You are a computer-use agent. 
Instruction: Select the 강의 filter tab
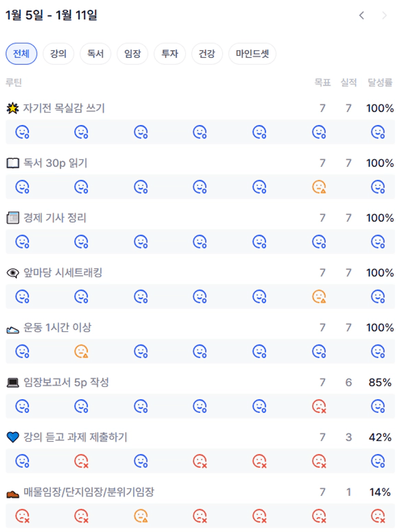click(x=58, y=54)
